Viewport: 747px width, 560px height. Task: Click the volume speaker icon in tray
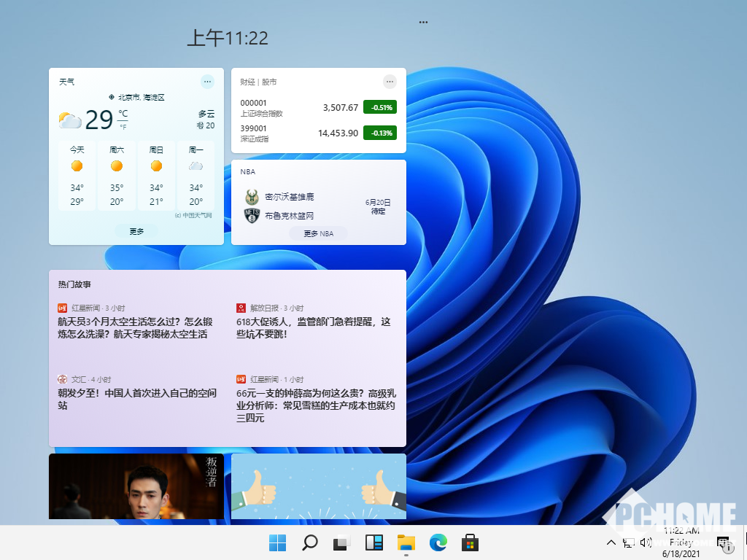coord(645,542)
